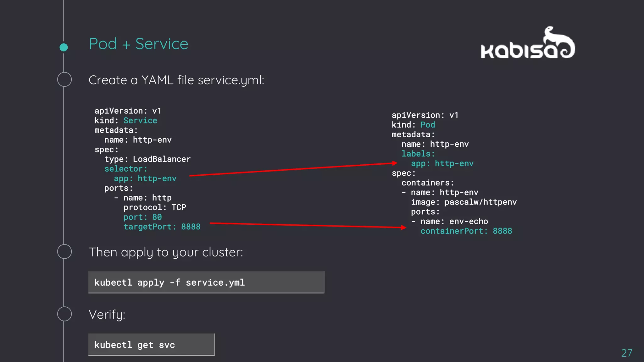644x362 pixels.
Task: Click the 'Pod + Service' slide title
Action: point(139,44)
